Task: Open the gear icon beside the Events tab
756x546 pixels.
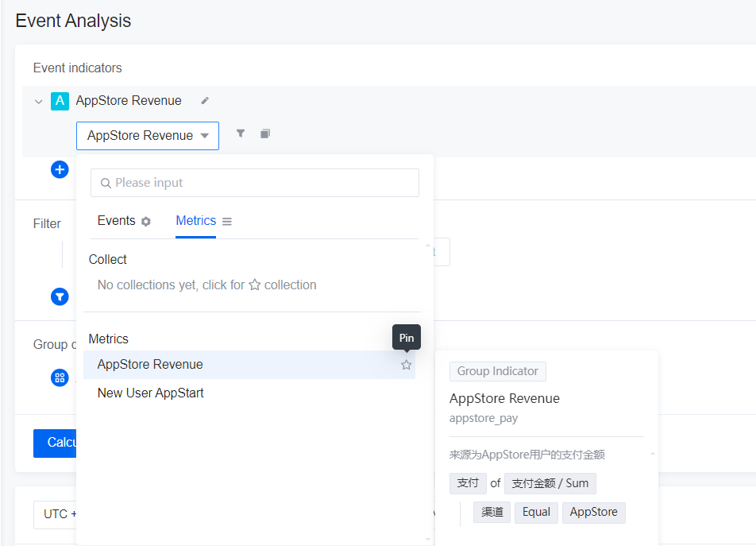Action: click(145, 220)
